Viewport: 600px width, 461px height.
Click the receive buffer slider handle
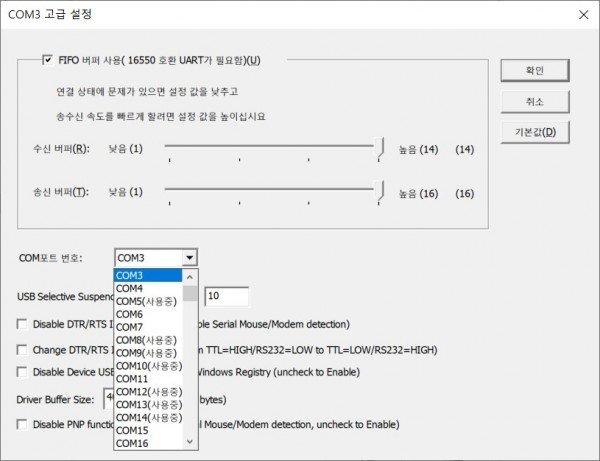[382, 150]
